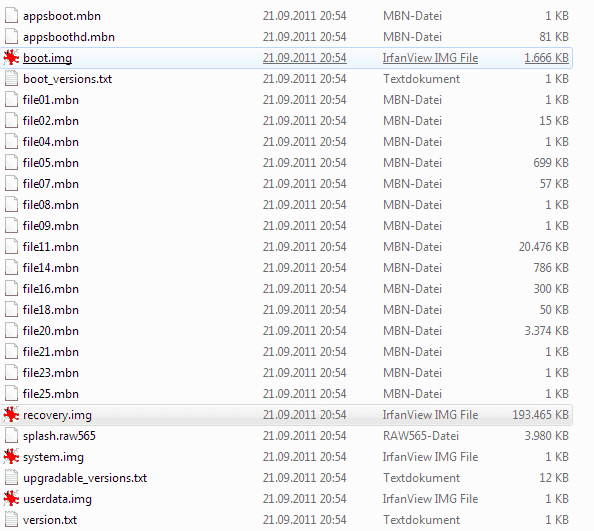
Task: Click the 193.465 KB size of recovery.img
Action: (540, 415)
